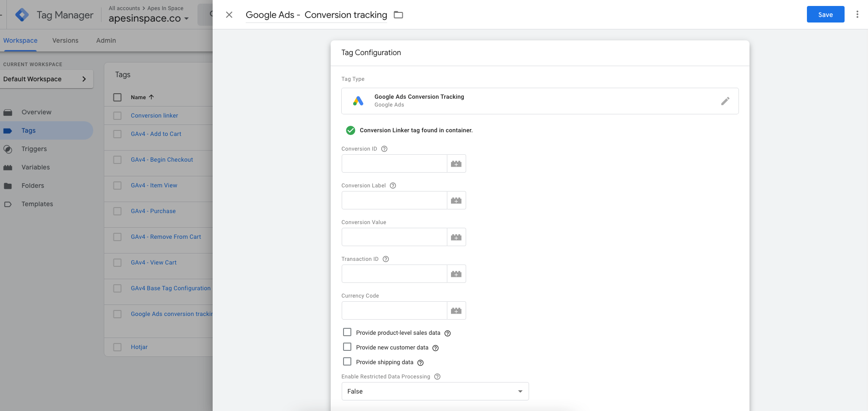This screenshot has width=868, height=411.
Task: Rename the tag title Google Ads - Conversion tracking
Action: (x=316, y=15)
